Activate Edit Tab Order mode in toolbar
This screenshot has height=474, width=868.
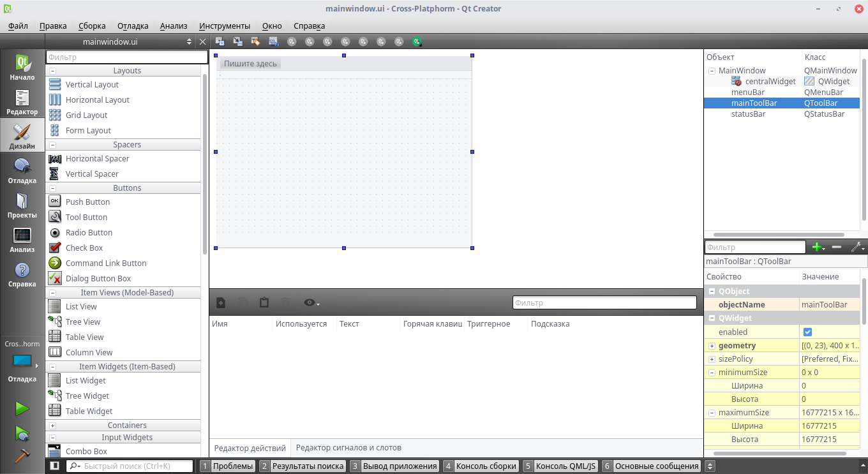click(x=274, y=41)
